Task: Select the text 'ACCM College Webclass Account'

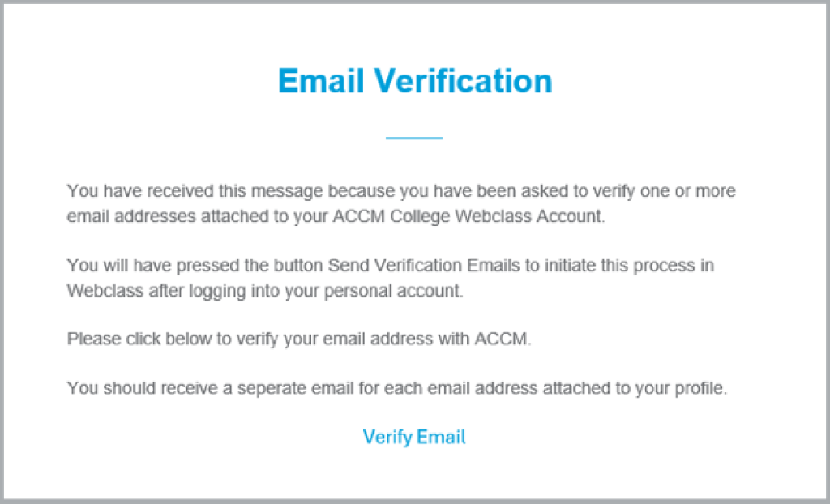Action: pyautogui.click(x=468, y=217)
